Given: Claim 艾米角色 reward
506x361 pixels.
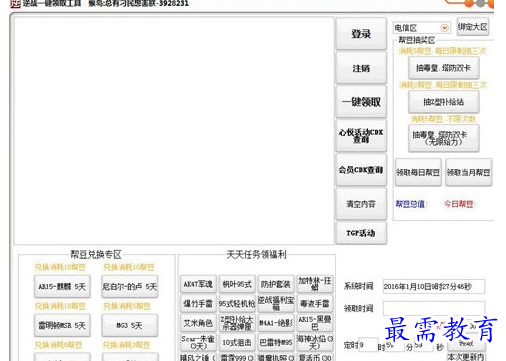Looking at the screenshot, I should [x=198, y=323].
